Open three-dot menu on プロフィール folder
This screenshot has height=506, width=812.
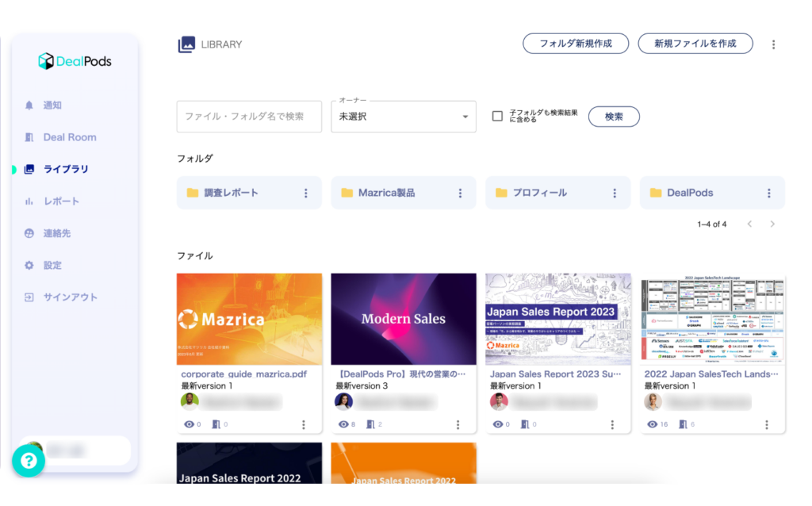pos(615,193)
